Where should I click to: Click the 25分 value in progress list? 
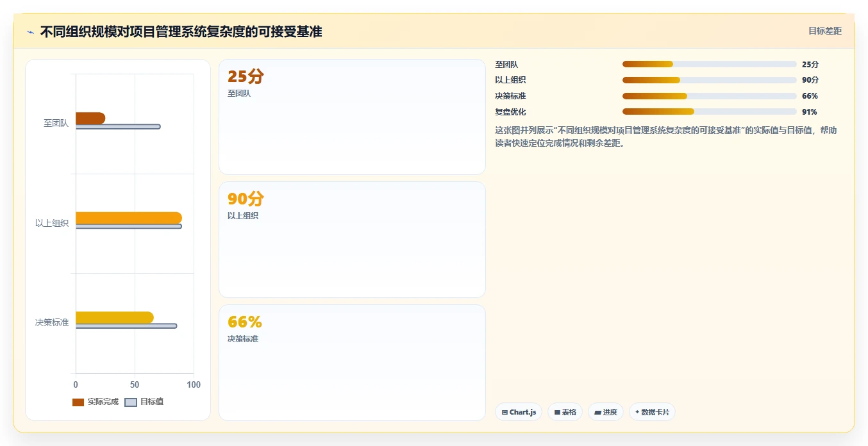click(810, 64)
